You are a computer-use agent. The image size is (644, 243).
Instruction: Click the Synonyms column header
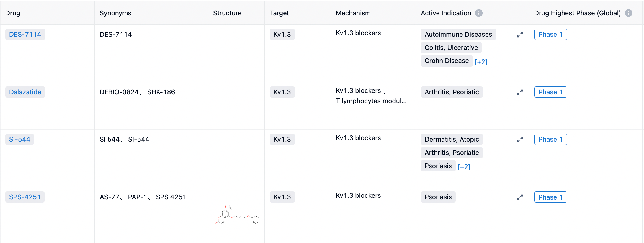click(x=115, y=13)
